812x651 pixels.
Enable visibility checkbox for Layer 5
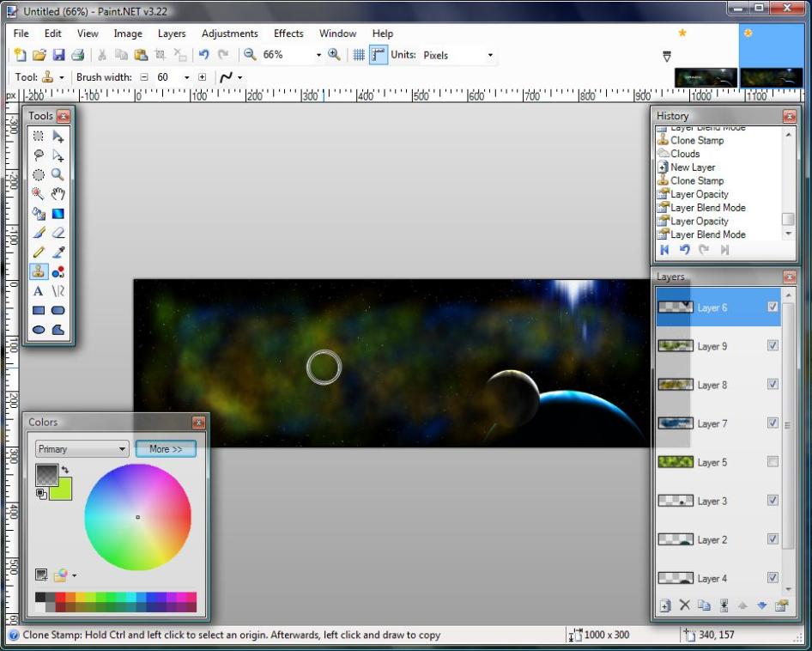pyautogui.click(x=773, y=462)
